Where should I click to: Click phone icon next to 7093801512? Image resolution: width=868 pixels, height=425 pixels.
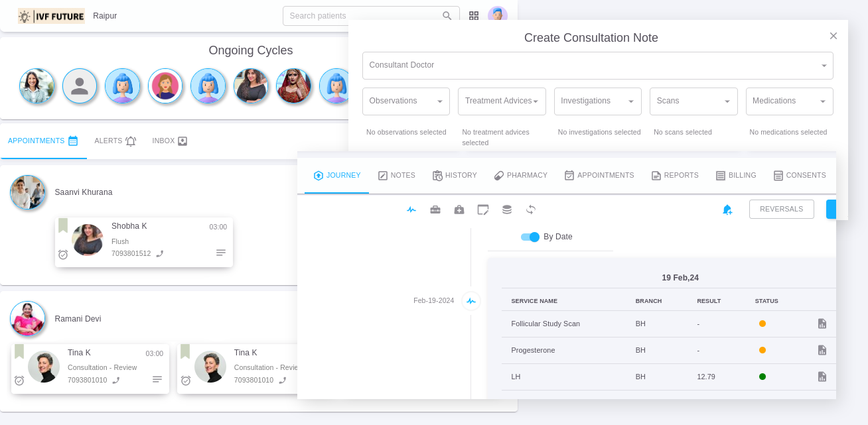click(160, 253)
